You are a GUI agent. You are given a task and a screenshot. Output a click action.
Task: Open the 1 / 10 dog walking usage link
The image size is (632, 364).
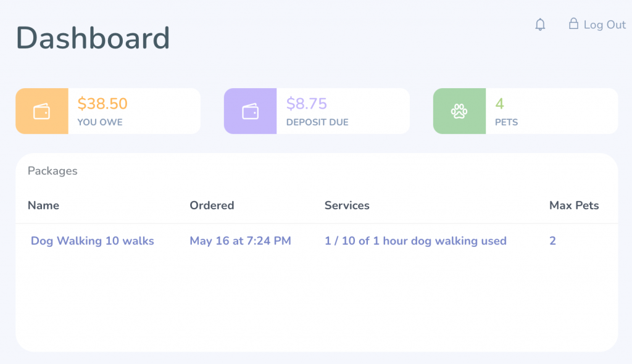tap(415, 241)
